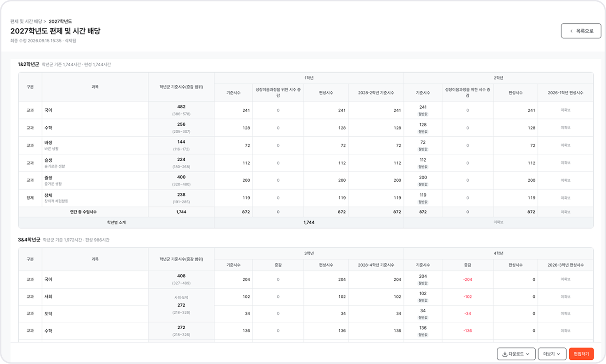Click the 2026-3학년 편성시수 column header
Screen dimensions: 606x364
[x=566, y=265]
